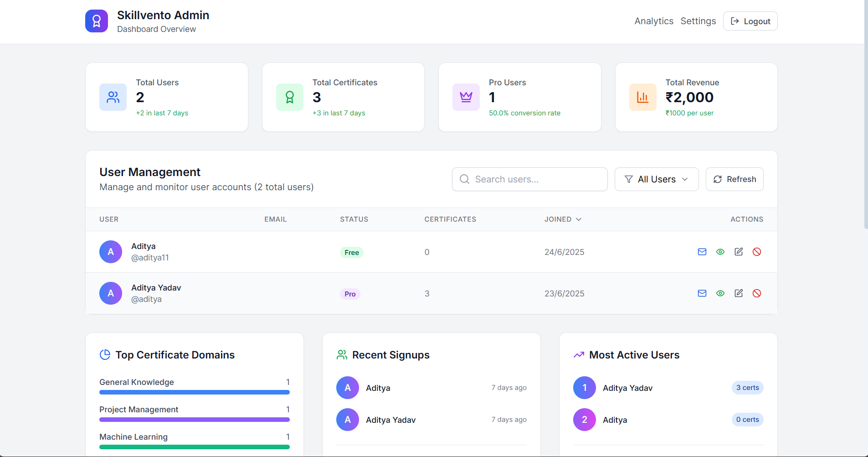Click Aditya Yadav's avatar in Recent Signups
The width and height of the screenshot is (868, 457).
click(x=348, y=420)
